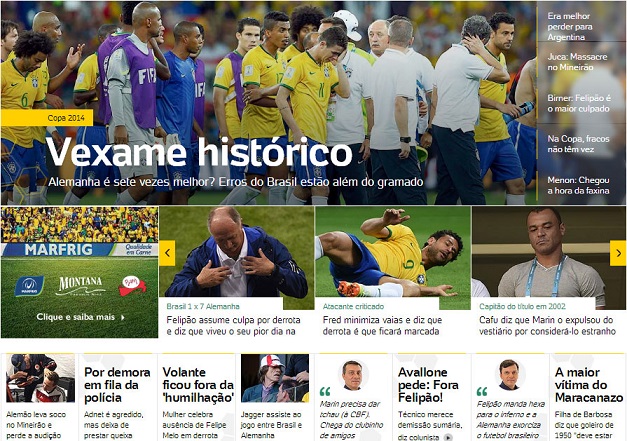Open the Cafu photo in the carousel
This screenshot has width=627, height=441.
click(x=549, y=251)
